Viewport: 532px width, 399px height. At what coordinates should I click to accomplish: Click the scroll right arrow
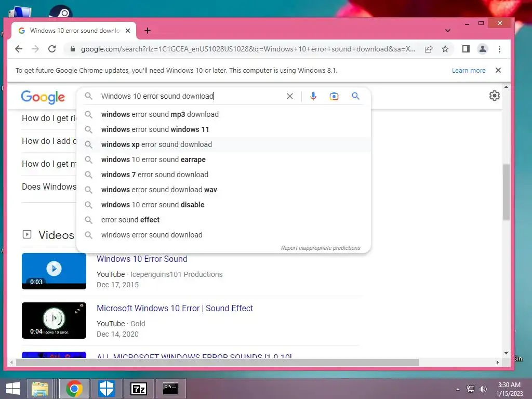pos(497,362)
